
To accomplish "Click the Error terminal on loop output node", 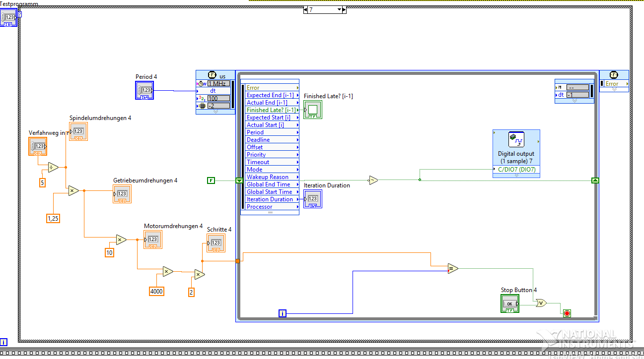I will click(616, 84).
